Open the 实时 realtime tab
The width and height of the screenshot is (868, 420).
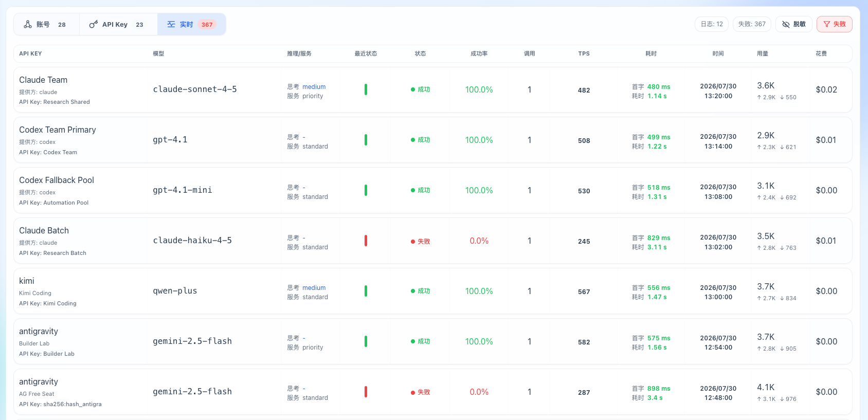191,24
